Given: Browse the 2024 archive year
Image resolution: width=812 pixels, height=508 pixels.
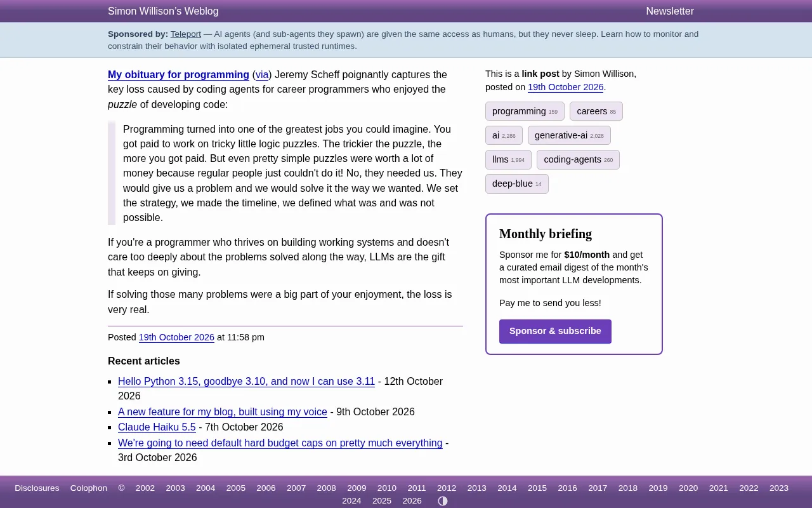Looking at the screenshot, I should pyautogui.click(x=351, y=500).
